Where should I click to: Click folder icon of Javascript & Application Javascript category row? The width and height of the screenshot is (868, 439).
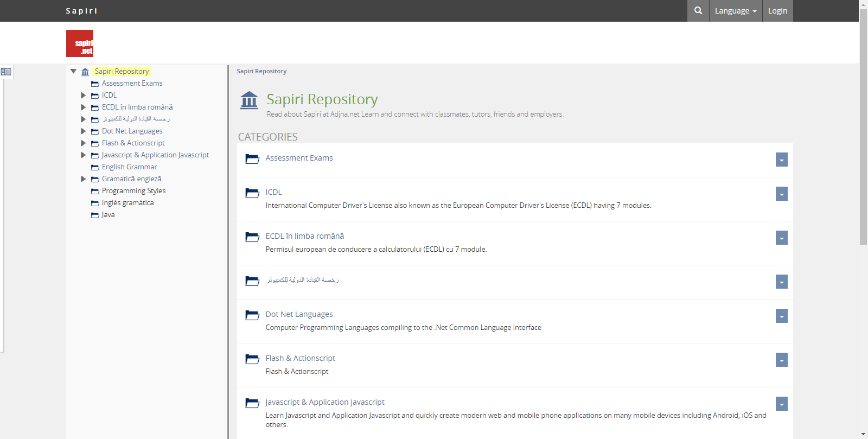252,403
